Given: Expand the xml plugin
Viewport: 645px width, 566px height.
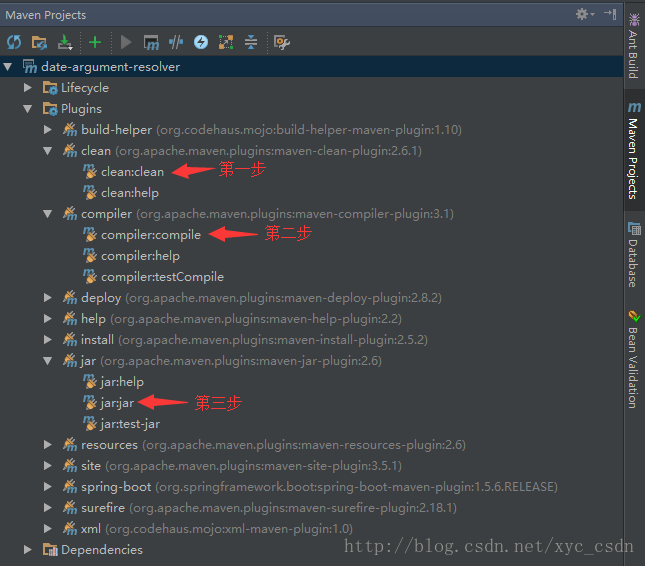Looking at the screenshot, I should [48, 529].
